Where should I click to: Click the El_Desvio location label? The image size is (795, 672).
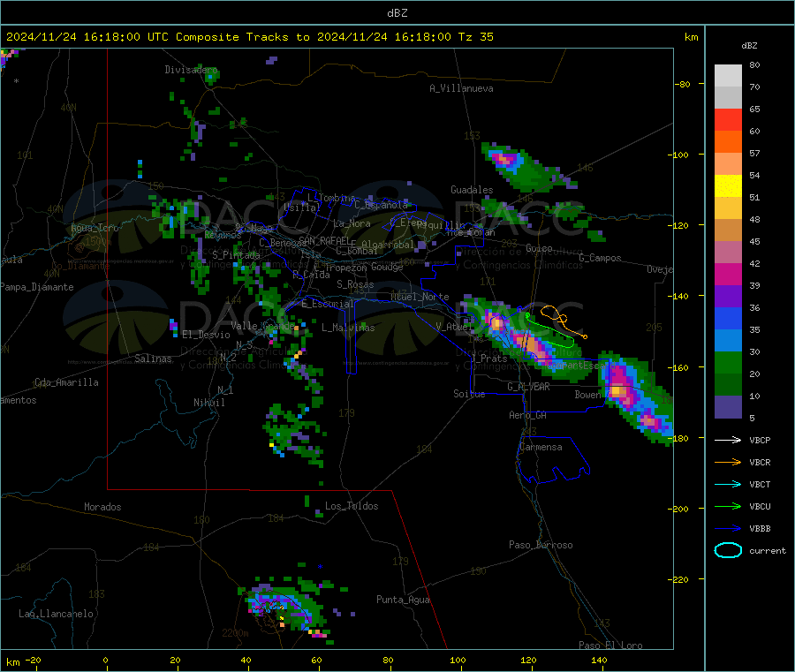coord(206,335)
